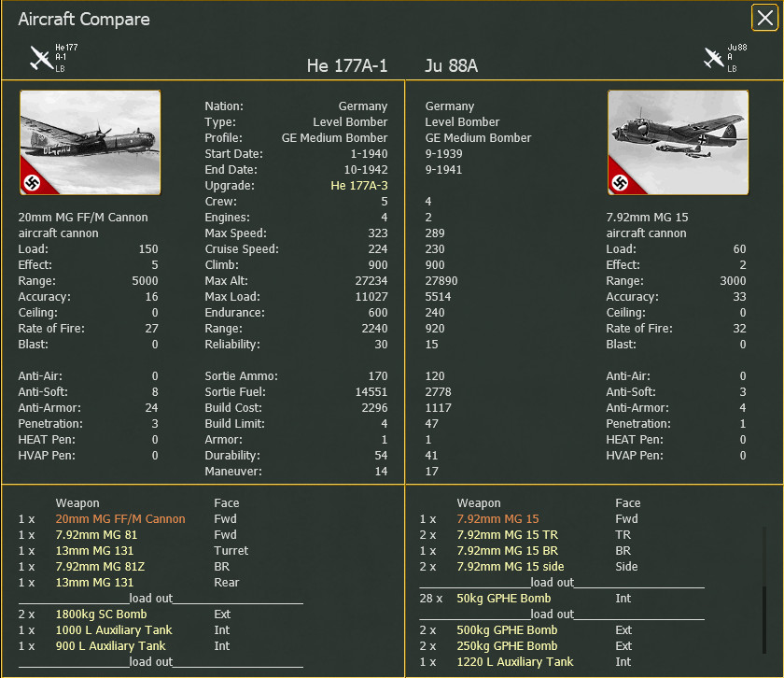This screenshot has width=784, height=678.
Task: Click the He 177A-1 Max Speed value 323
Action: pos(378,233)
